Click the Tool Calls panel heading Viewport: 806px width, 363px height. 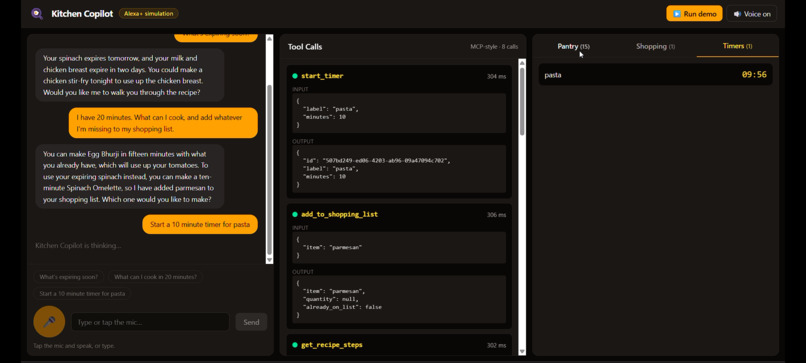click(305, 47)
